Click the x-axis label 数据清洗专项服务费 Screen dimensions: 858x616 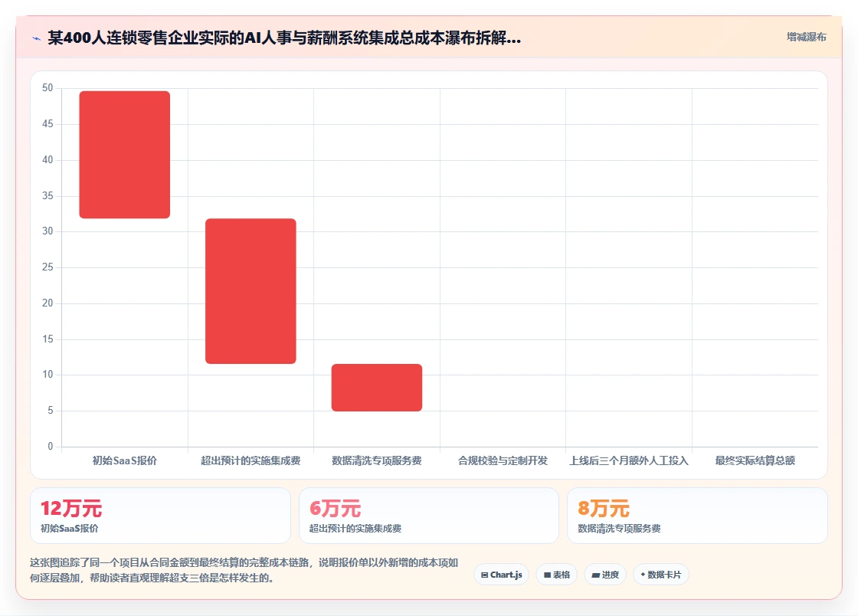coord(377,460)
